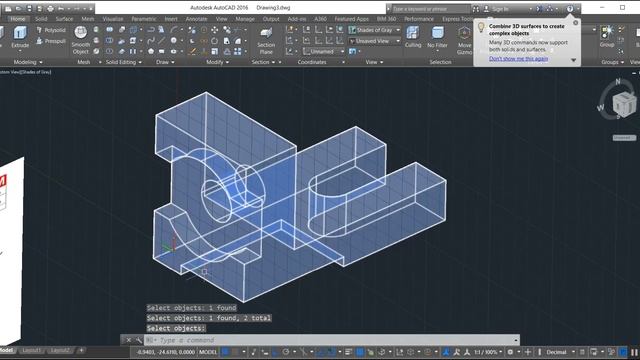The image size is (640, 360).
Task: Click the coordinates readout in status bar
Action: (165, 352)
